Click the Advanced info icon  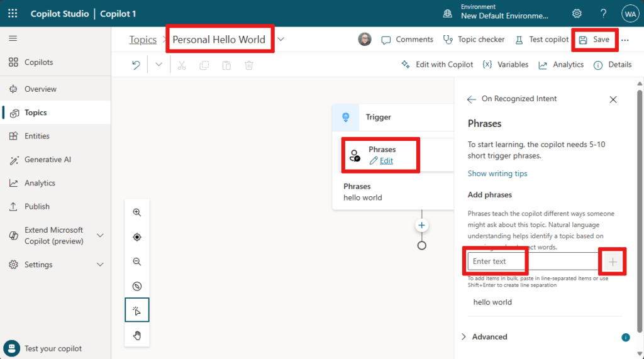pyautogui.click(x=626, y=337)
